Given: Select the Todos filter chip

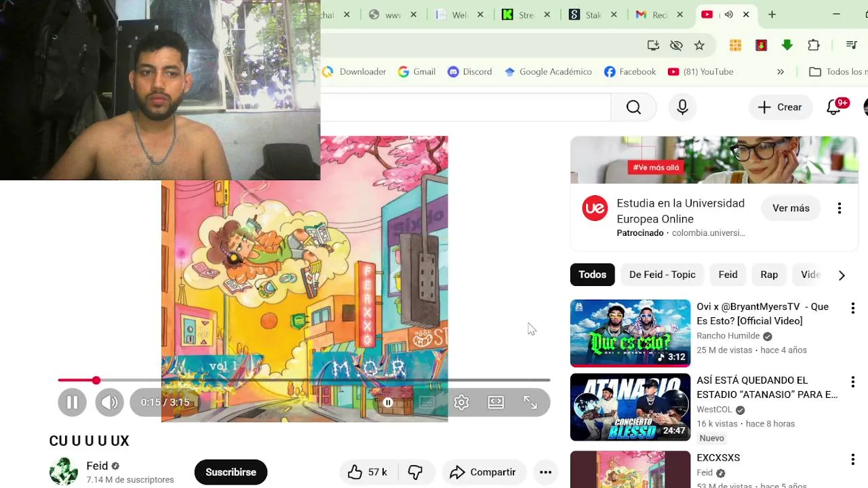Looking at the screenshot, I should click(592, 274).
